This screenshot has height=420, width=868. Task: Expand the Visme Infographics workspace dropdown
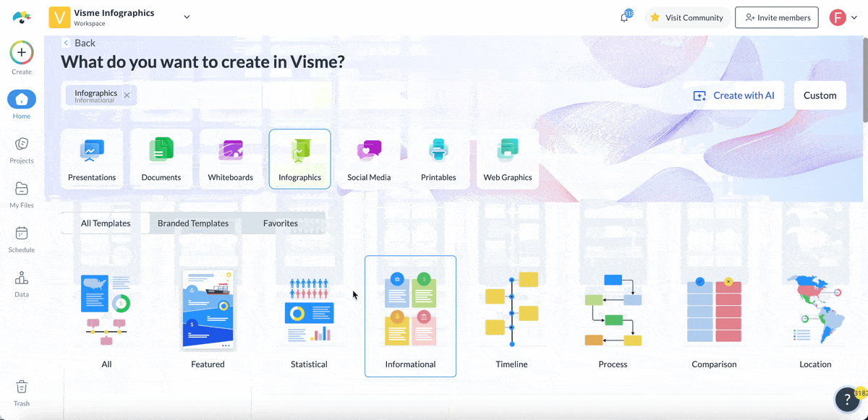(x=187, y=17)
